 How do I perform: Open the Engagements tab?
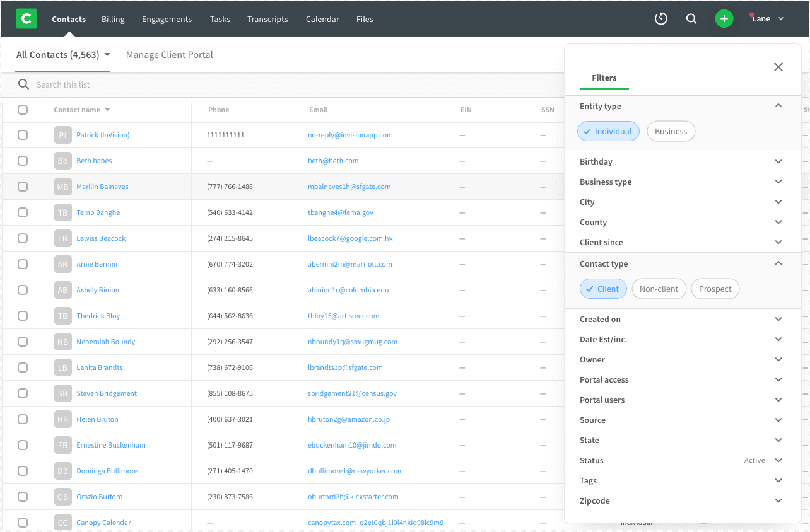click(167, 19)
